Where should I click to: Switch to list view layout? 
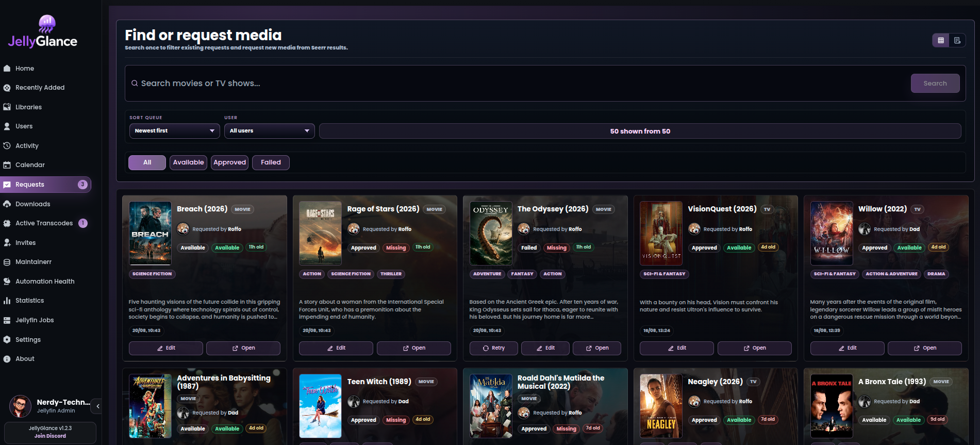coord(957,40)
